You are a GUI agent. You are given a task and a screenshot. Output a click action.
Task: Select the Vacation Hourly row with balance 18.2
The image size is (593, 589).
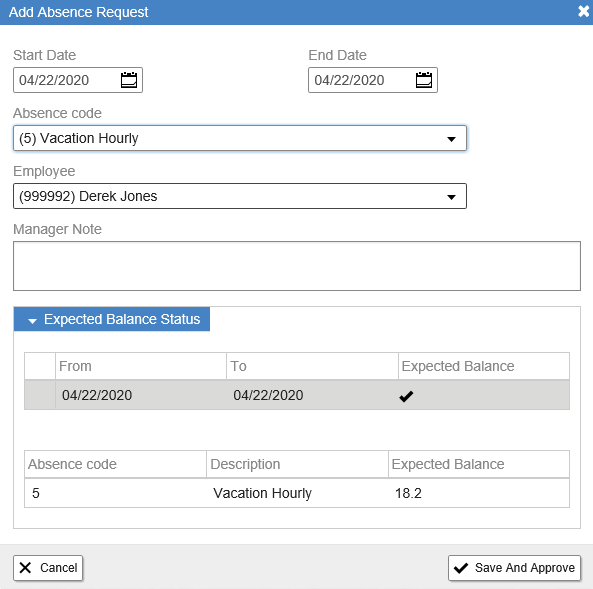[297, 493]
